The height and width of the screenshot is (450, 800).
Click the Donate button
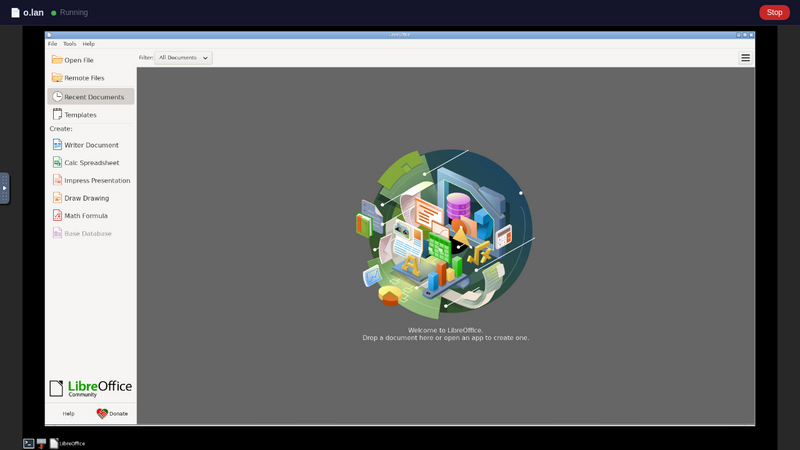click(x=112, y=414)
